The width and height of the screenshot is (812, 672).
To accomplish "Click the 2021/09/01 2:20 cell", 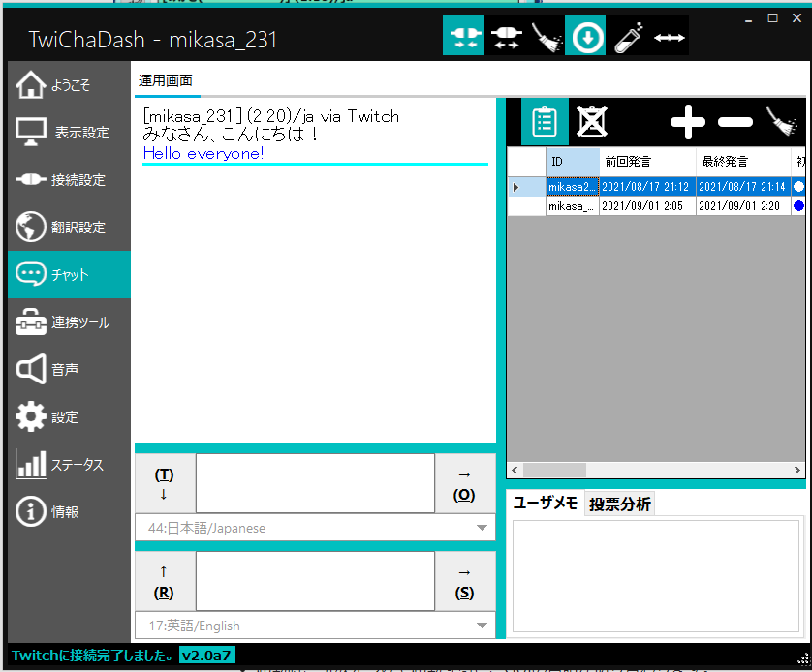I will pyautogui.click(x=743, y=206).
